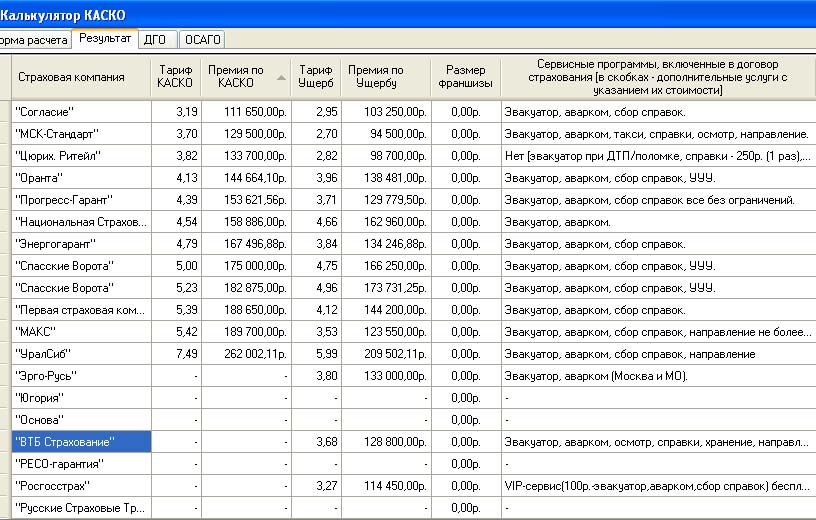This screenshot has width=816, height=520.
Task: Click the Премия по КАСКО column header
Action: tap(246, 77)
